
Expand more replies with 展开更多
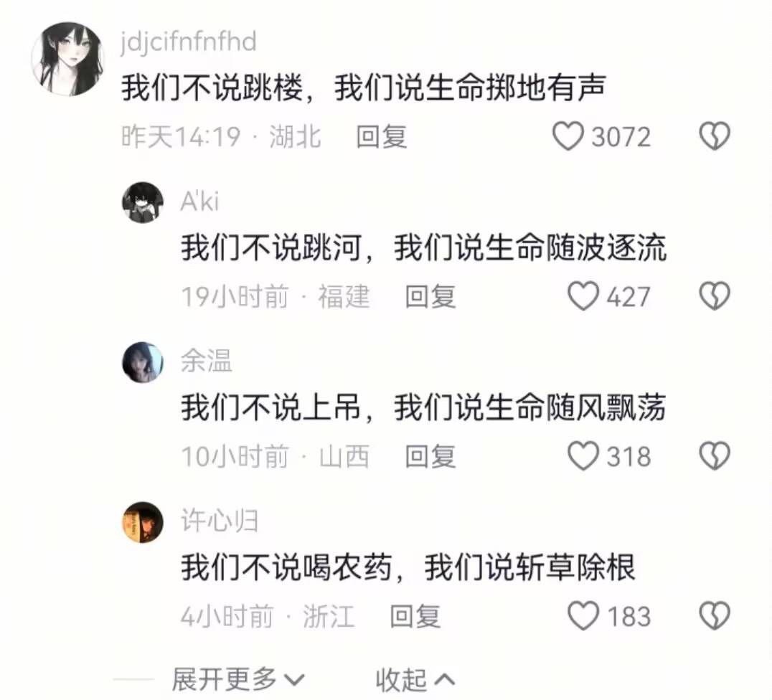pyautogui.click(x=238, y=680)
